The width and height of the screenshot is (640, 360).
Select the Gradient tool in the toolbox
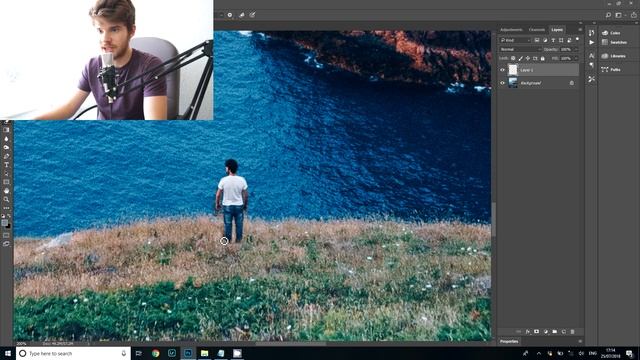tap(6, 130)
